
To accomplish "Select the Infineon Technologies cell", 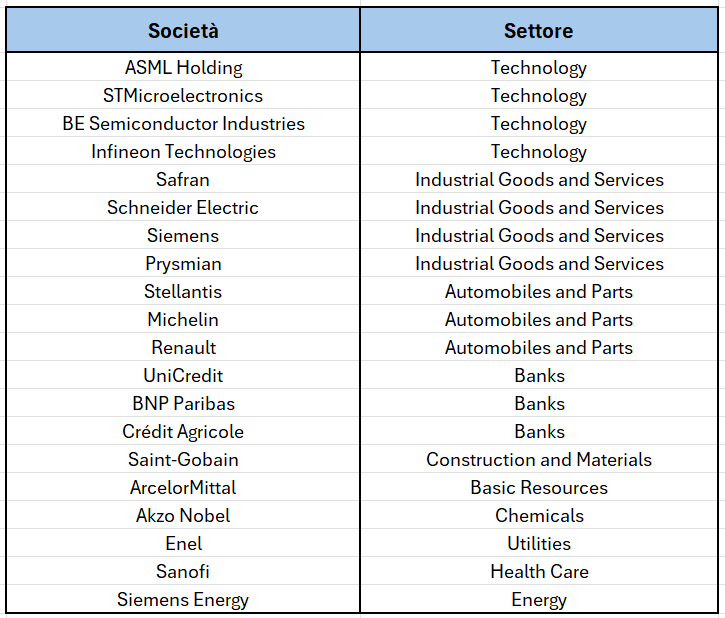I will [x=183, y=152].
